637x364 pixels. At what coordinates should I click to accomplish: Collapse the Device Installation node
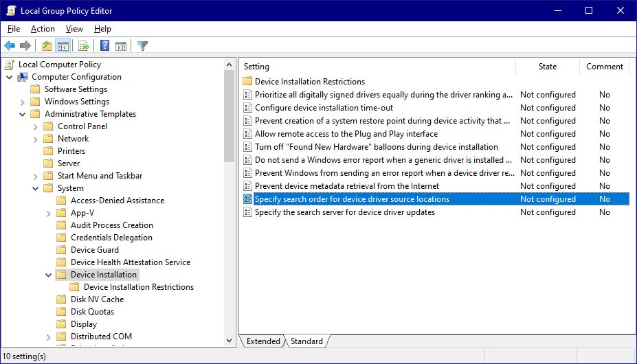point(48,275)
